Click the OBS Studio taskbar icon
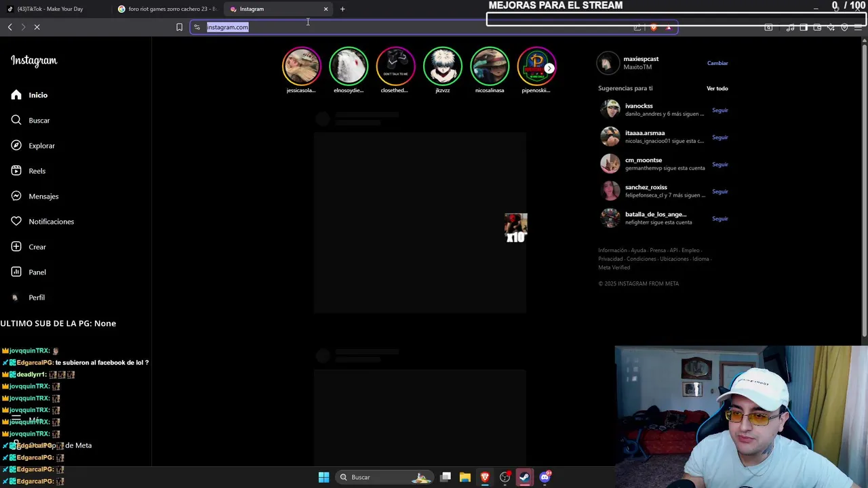The height and width of the screenshot is (488, 868). pos(505,477)
